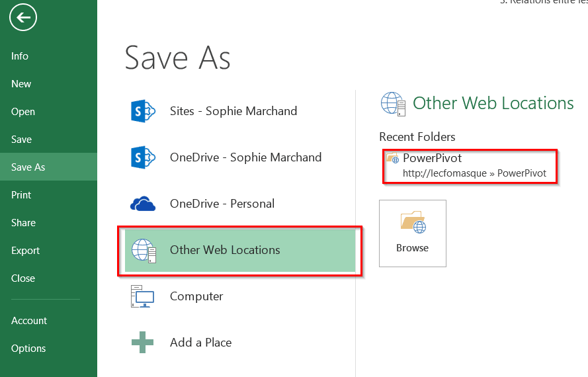This screenshot has width=588, height=377.
Task: Open the Info page in sidebar
Action: (x=20, y=56)
